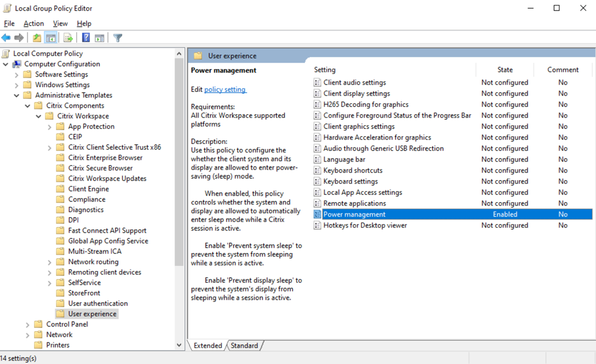Select Client Engine in the tree

88,189
